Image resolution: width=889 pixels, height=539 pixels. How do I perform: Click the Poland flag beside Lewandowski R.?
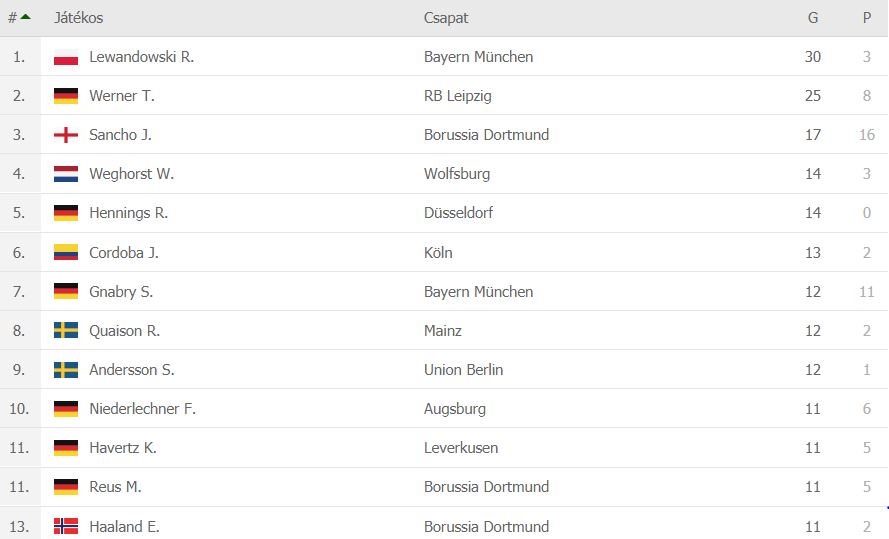[x=66, y=57]
